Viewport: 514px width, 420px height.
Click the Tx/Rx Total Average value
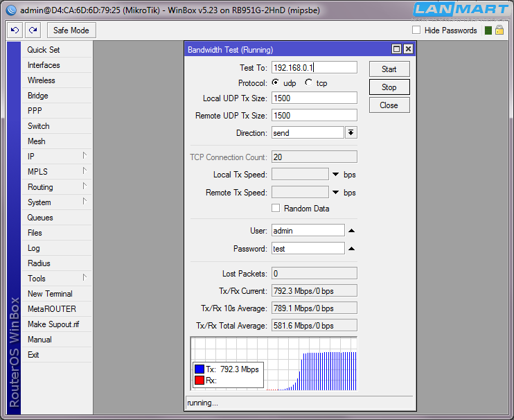pos(314,326)
